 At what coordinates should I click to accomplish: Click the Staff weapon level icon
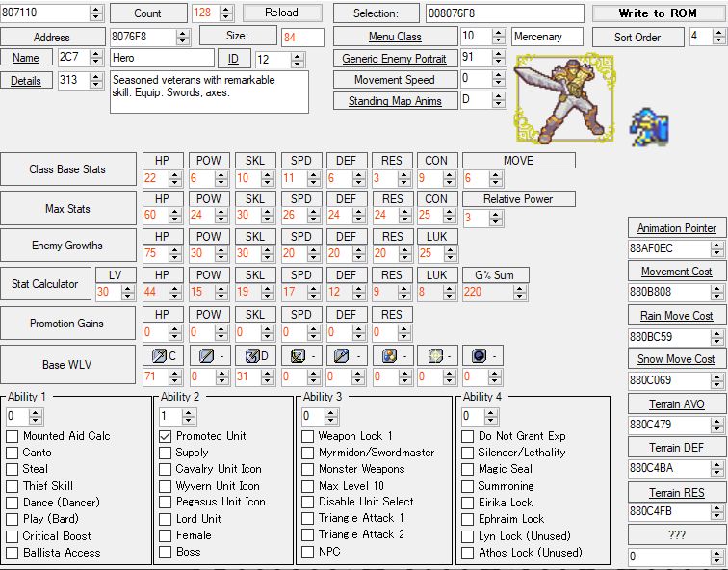coord(342,356)
